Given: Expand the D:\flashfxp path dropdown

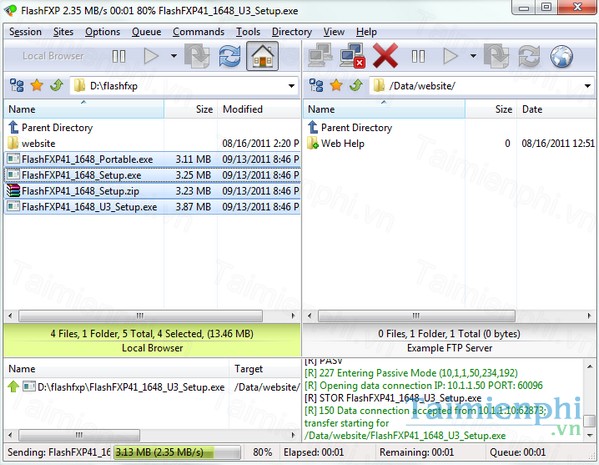Looking at the screenshot, I should tap(291, 86).
